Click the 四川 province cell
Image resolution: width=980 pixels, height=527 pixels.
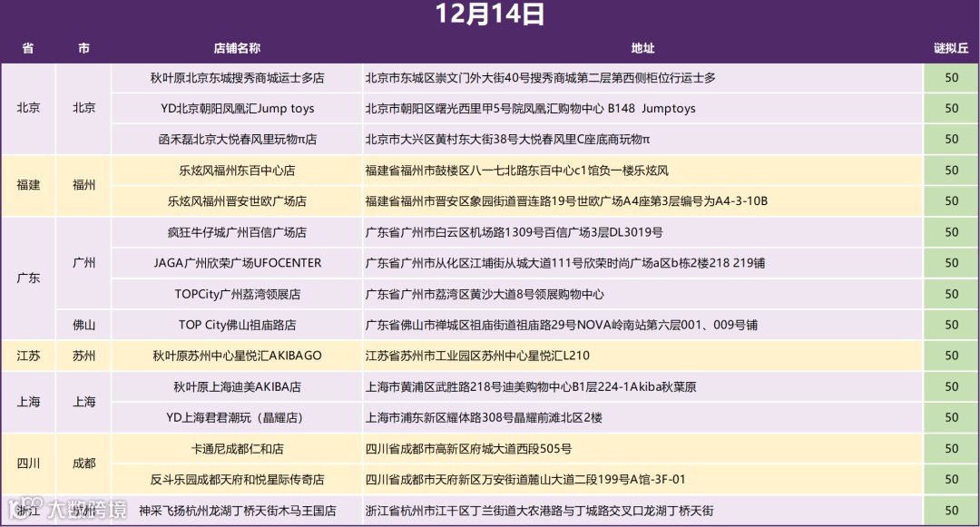pos(28,464)
